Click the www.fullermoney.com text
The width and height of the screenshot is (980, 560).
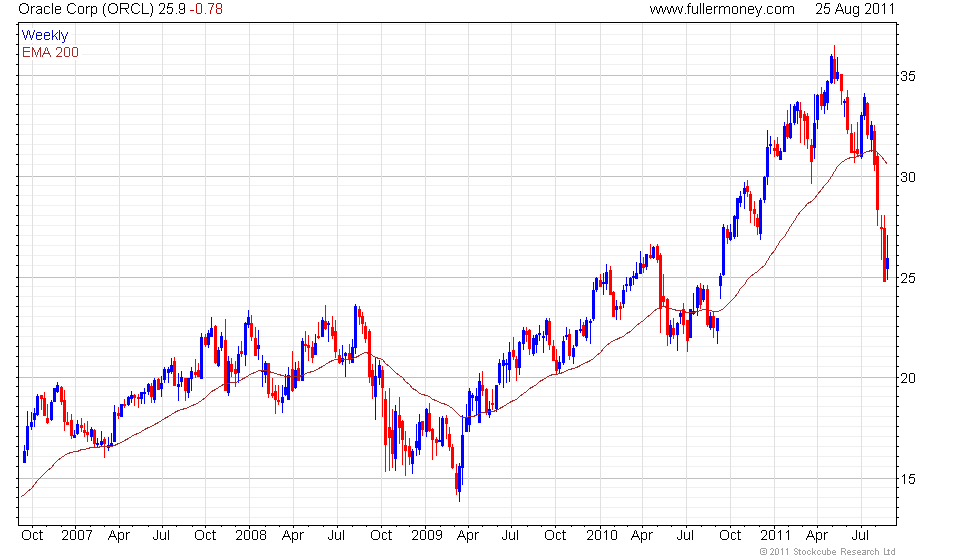[722, 9]
